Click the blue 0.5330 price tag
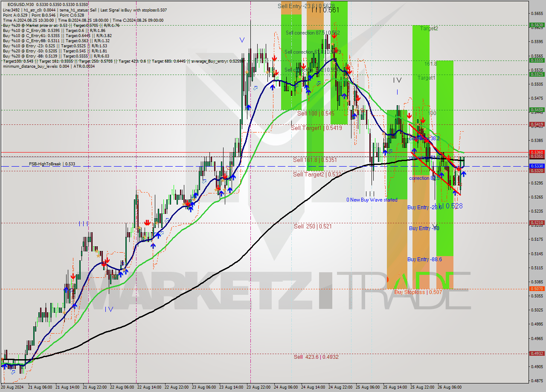This screenshot has width=546, height=392. pos(536,166)
